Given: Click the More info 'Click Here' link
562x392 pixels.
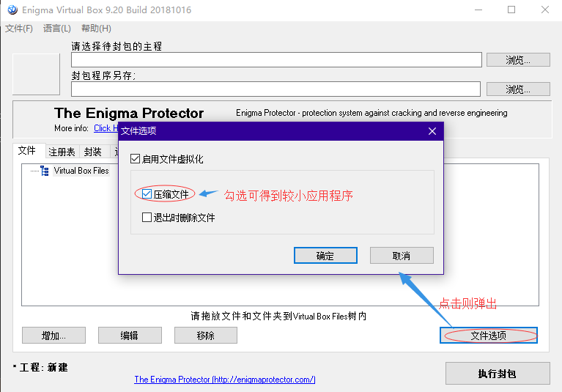Looking at the screenshot, I should tap(106, 128).
